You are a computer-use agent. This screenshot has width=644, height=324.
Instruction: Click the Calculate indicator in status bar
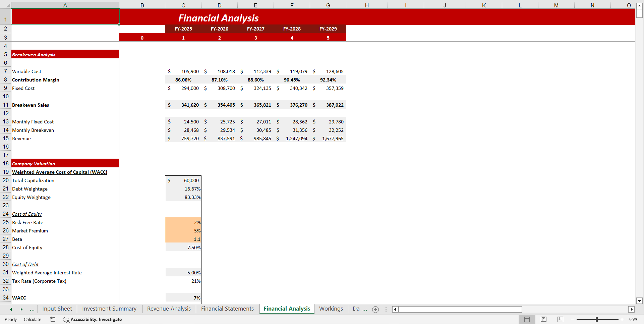coord(32,319)
